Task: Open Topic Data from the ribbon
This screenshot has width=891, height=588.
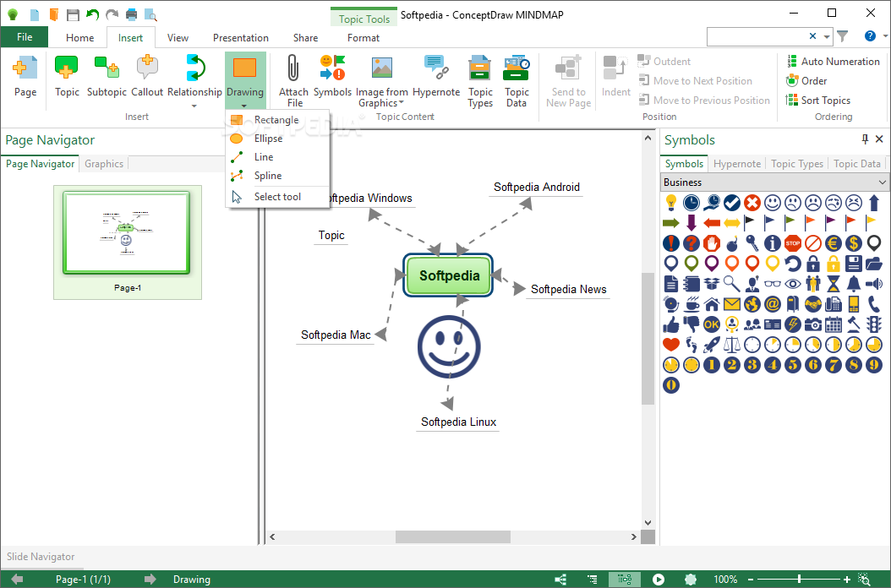Action: coord(516,81)
